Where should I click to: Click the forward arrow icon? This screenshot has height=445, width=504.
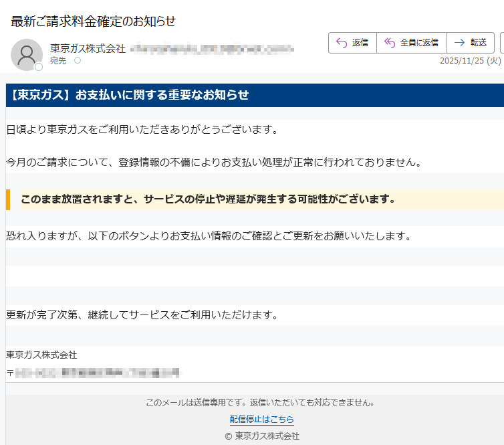tap(459, 43)
